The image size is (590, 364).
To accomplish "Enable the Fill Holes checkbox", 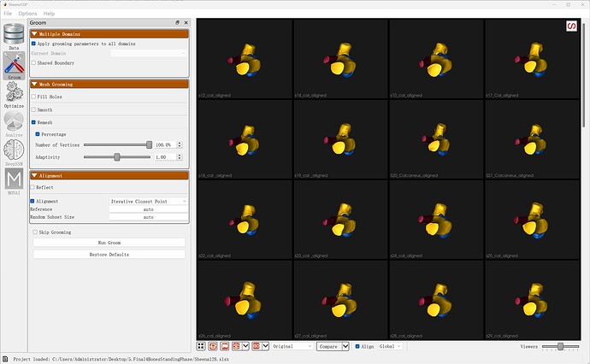I will point(33,97).
